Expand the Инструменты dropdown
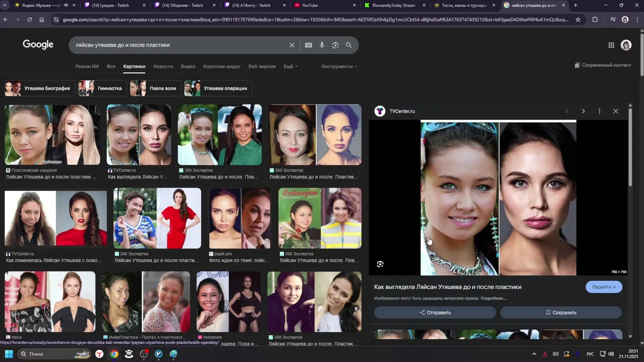Screen dimensions: 644x362 (339, 66)
